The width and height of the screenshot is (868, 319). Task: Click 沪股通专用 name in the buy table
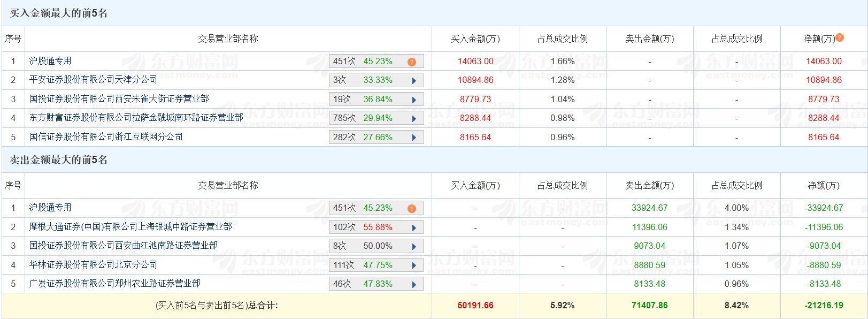(50, 61)
